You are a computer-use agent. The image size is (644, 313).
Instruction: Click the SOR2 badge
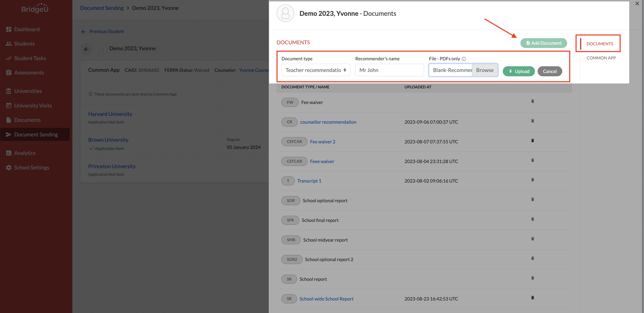pyautogui.click(x=292, y=259)
